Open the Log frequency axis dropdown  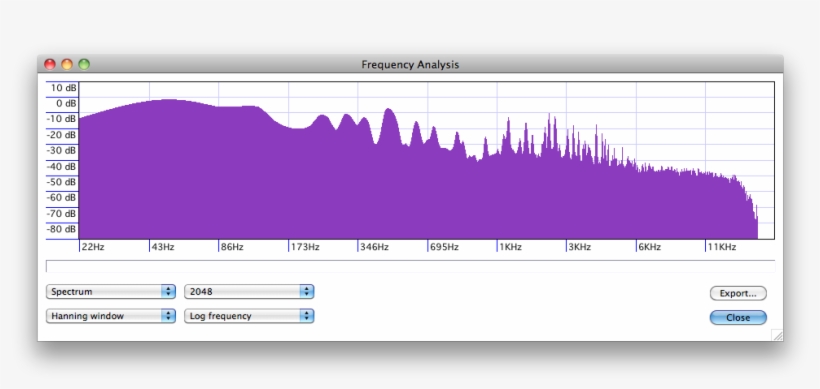point(249,316)
